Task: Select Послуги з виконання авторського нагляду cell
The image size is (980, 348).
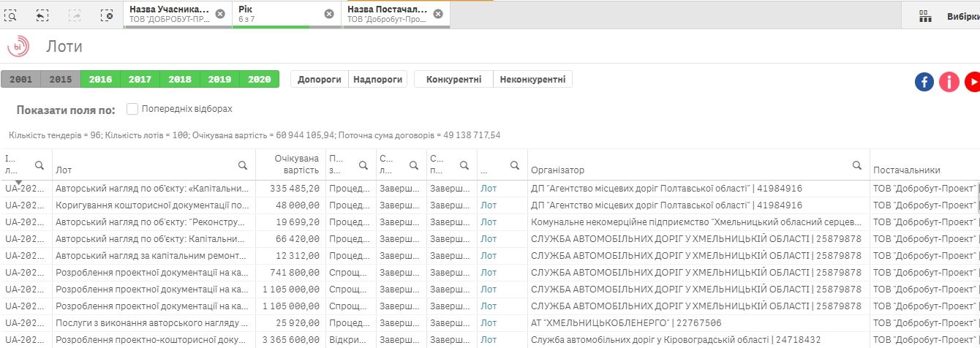Action: point(154,322)
